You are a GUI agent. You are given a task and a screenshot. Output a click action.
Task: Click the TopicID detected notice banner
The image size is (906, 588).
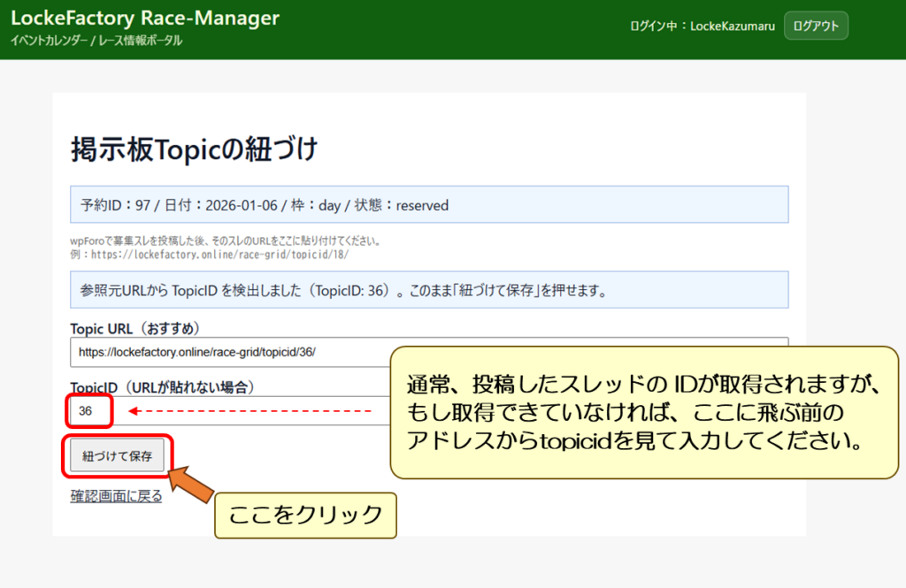tap(429, 290)
